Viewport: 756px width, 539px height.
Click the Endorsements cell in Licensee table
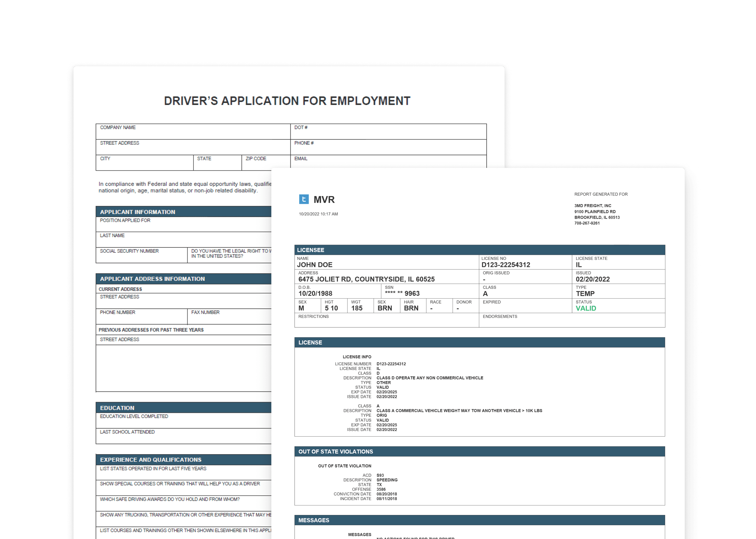coord(572,320)
